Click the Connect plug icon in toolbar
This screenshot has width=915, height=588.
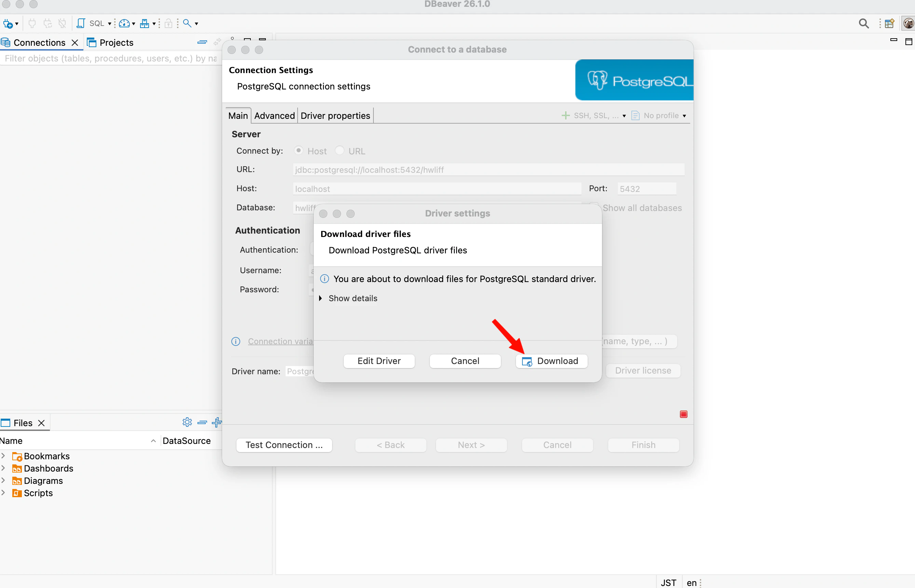32,24
